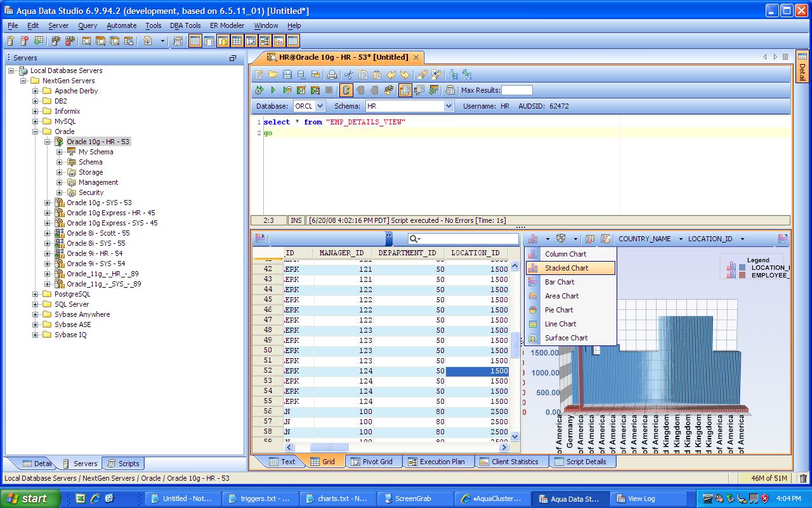Image resolution: width=812 pixels, height=508 pixels.
Task: Click the Stop execution icon
Action: 329,90
